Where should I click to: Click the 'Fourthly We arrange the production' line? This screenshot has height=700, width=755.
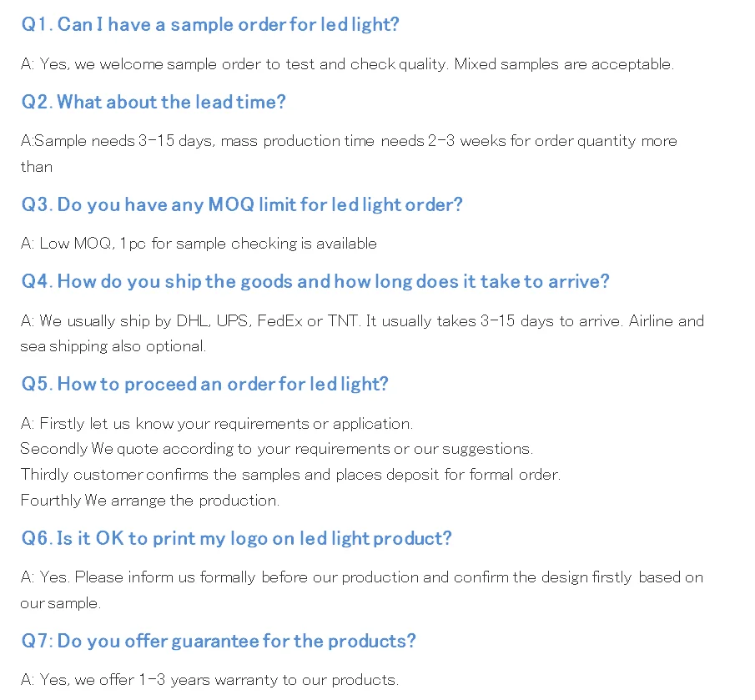pyautogui.click(x=149, y=501)
